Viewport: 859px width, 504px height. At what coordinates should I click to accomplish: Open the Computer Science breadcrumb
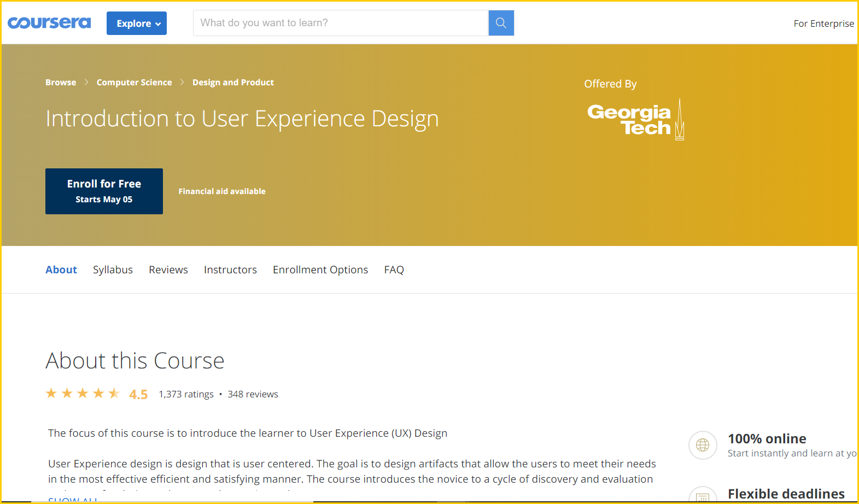point(134,83)
